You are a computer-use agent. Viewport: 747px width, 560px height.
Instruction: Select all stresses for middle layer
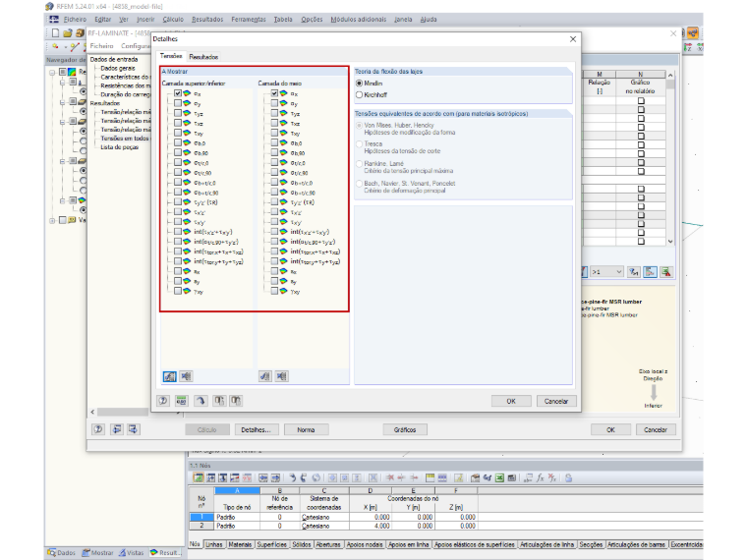(x=265, y=376)
